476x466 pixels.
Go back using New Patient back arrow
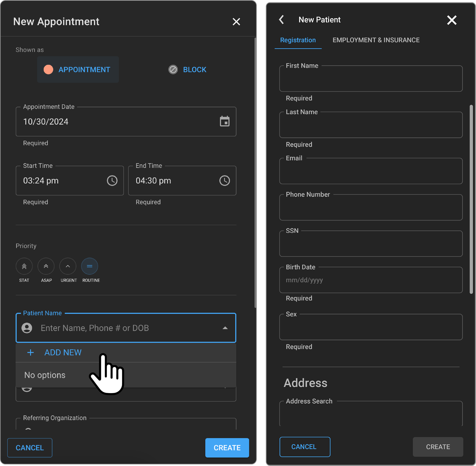(281, 20)
